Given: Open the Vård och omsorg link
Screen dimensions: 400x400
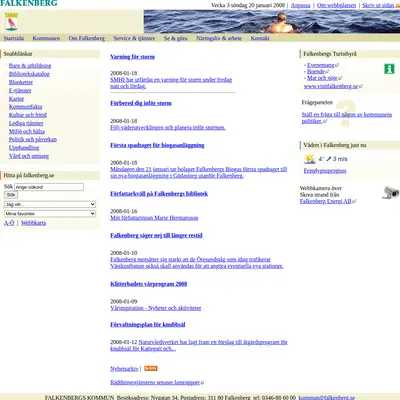Looking at the screenshot, I should (x=29, y=156).
